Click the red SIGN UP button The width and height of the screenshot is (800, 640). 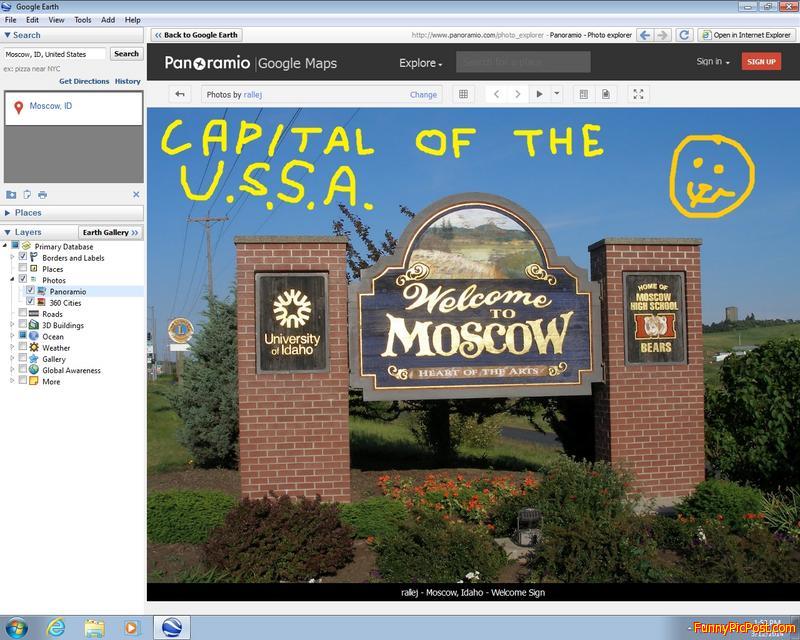pyautogui.click(x=761, y=61)
